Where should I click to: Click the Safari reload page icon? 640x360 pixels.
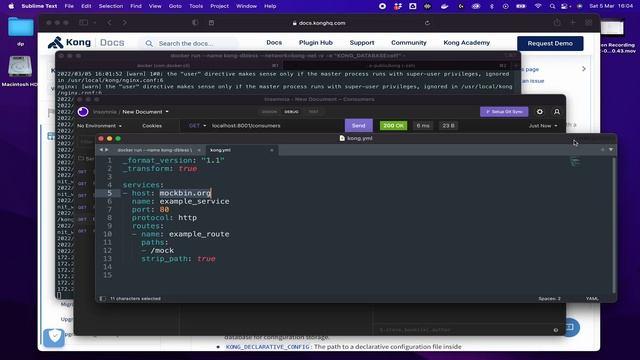(x=427, y=23)
